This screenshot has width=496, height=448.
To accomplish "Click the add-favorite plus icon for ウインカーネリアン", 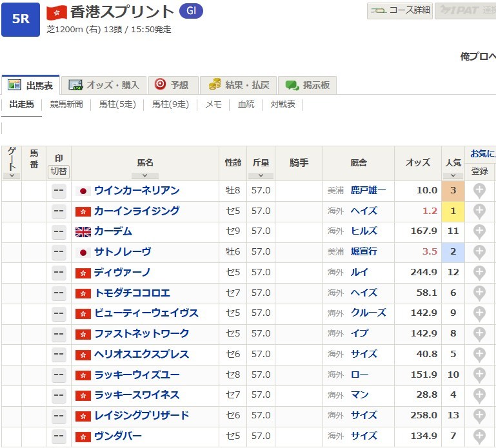I will tap(479, 191).
